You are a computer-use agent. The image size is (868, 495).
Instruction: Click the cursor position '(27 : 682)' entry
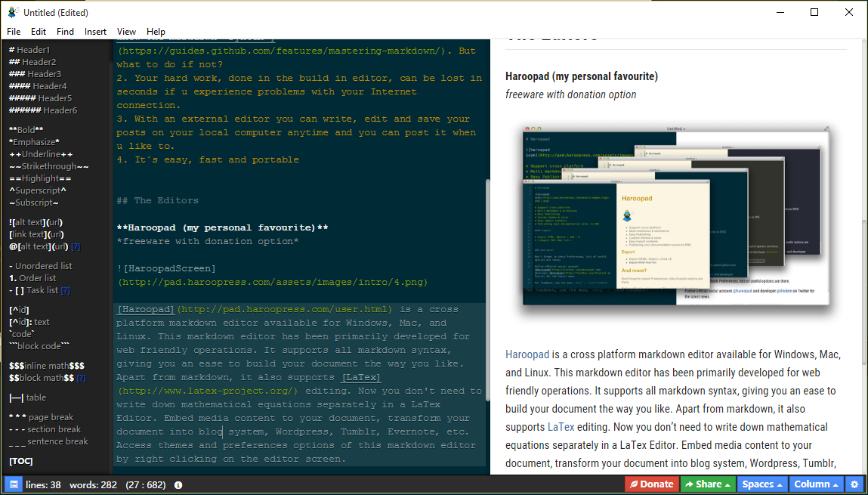pyautogui.click(x=146, y=485)
